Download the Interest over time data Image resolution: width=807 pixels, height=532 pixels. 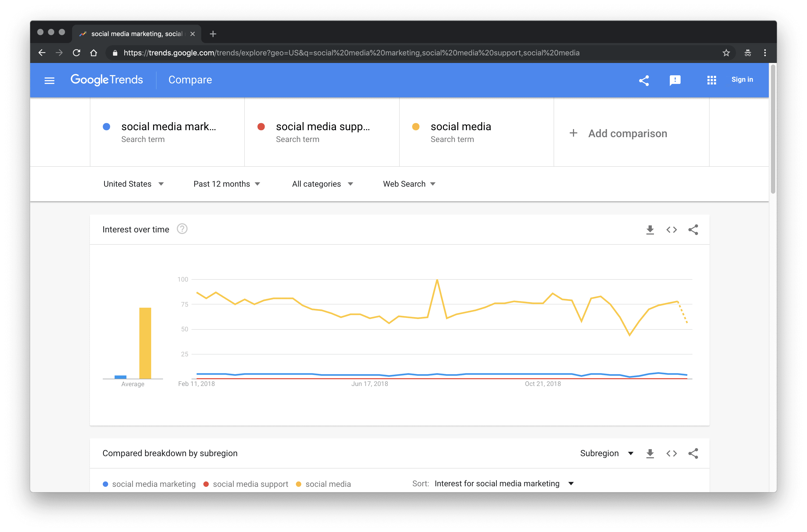(x=650, y=230)
